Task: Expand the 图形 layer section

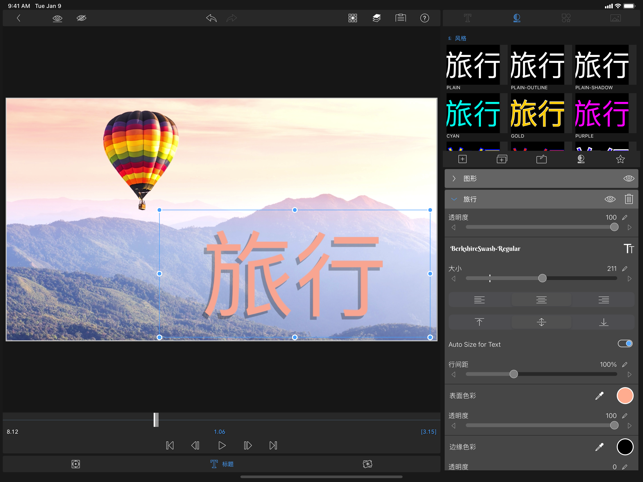Action: pyautogui.click(x=454, y=179)
